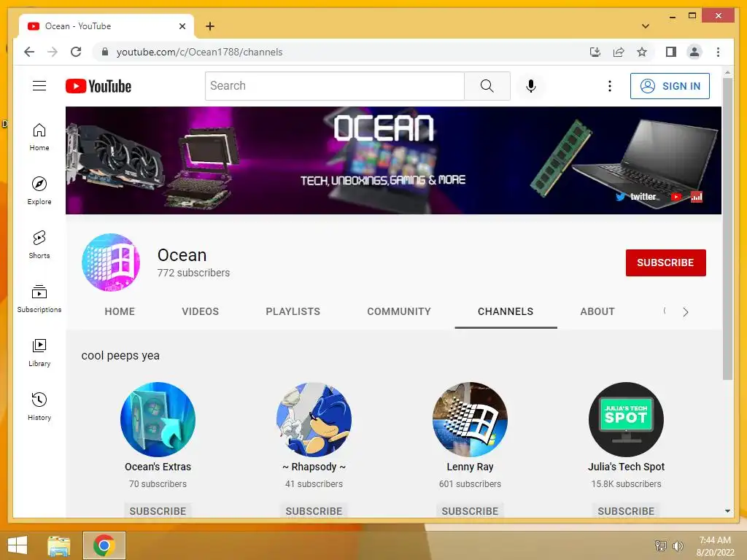Expand the tab search dropdown arrow

point(645,26)
